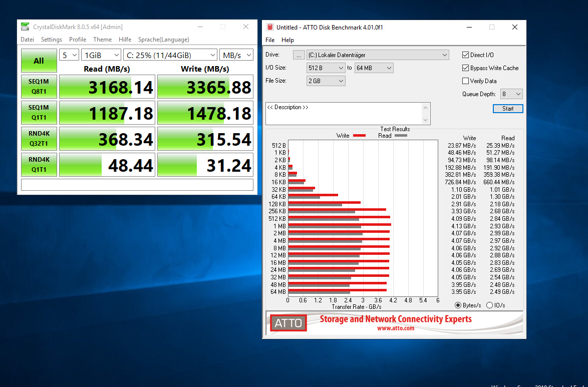Click RND4K Q1T1 read value 48.44
Screen dimensions: 588x387
point(107,164)
